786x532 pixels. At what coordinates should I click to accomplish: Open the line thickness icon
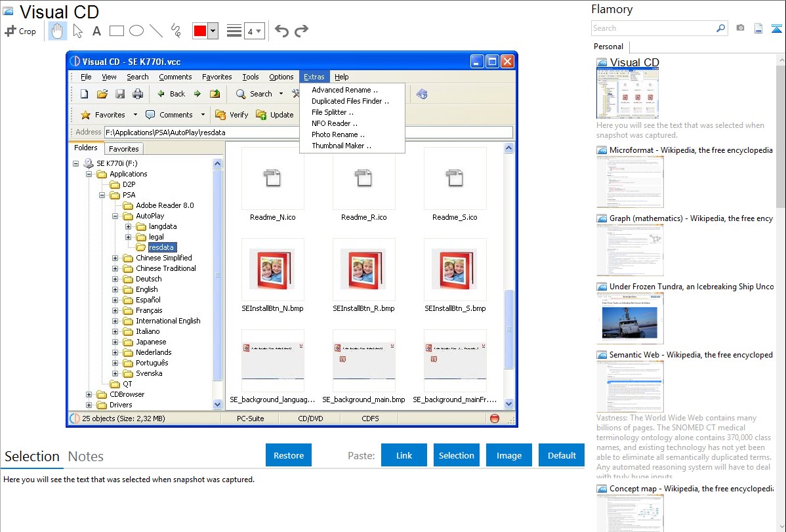[234, 31]
